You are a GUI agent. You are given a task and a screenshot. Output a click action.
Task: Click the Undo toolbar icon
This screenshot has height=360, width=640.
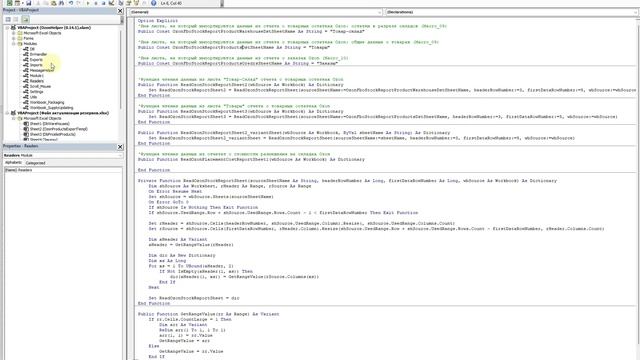pyautogui.click(x=71, y=3)
